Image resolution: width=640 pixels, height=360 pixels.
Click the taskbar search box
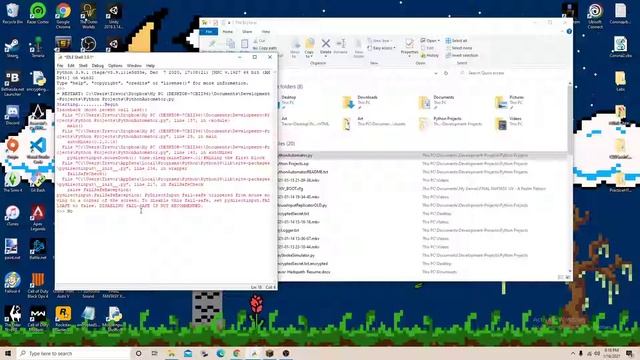(74, 353)
